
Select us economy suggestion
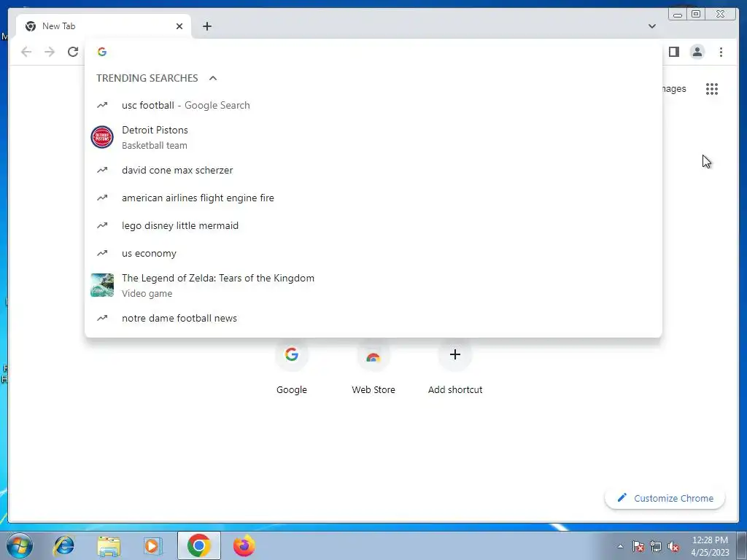[373, 253]
